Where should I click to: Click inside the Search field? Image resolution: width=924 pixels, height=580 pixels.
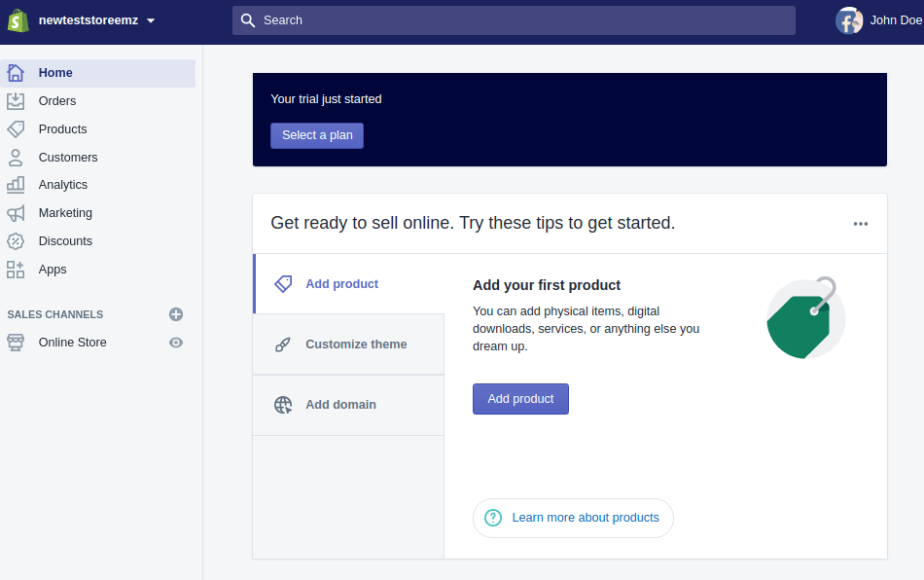(513, 19)
